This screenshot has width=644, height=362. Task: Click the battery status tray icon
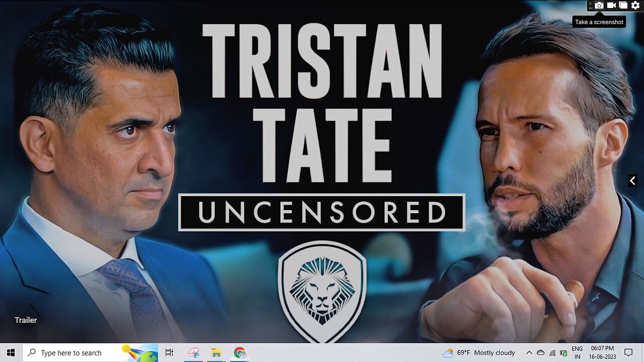564,353
